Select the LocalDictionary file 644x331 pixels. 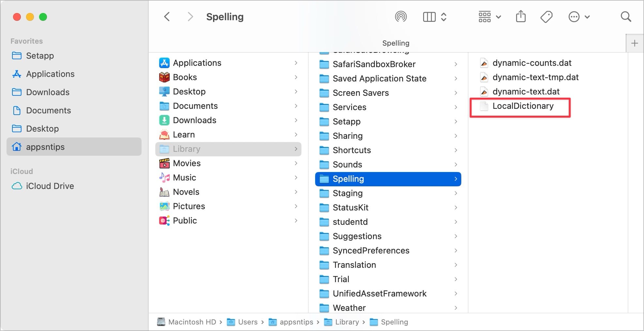(523, 106)
